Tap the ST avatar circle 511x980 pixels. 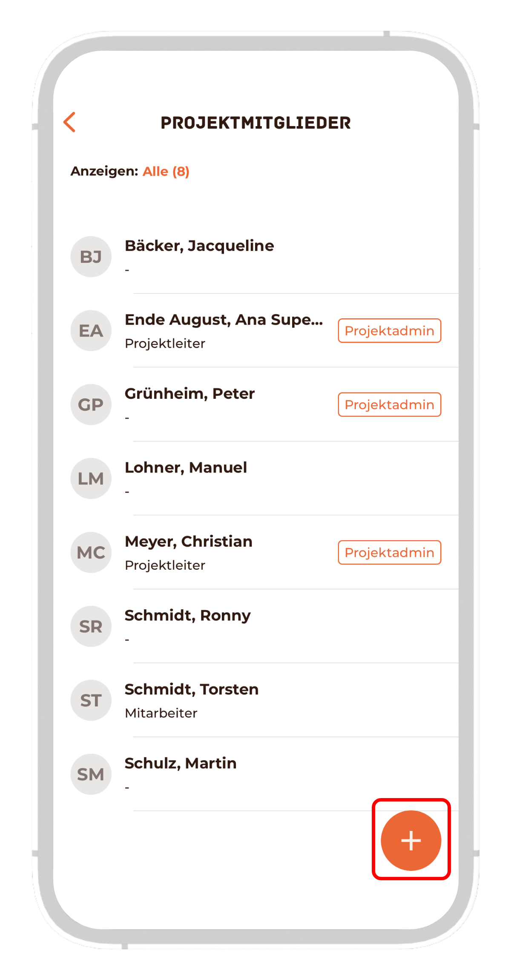(x=91, y=700)
